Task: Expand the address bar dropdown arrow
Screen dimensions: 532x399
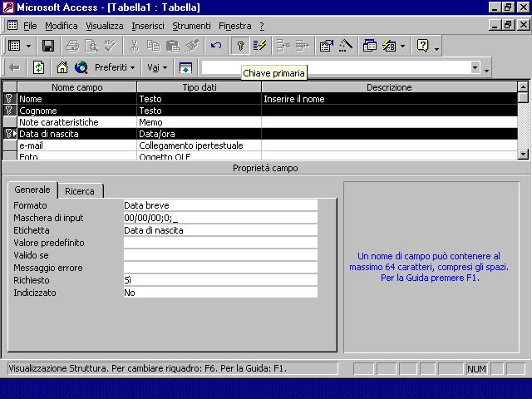Action: [475, 67]
